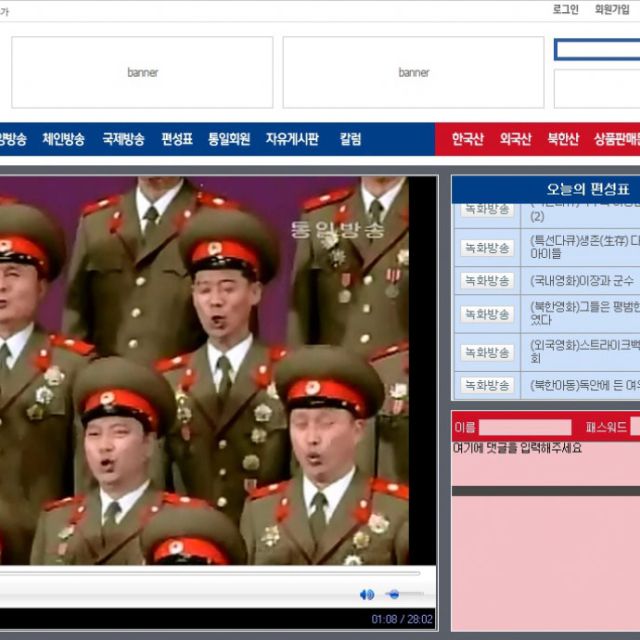Viewport: 640px width, 640px height.
Task: Open the 회원가입 sign-up link
Action: point(612,9)
